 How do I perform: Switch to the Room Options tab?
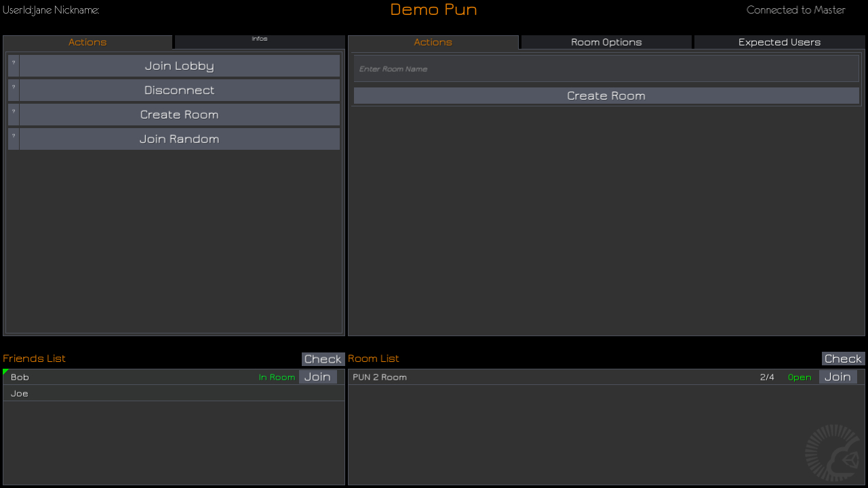606,42
